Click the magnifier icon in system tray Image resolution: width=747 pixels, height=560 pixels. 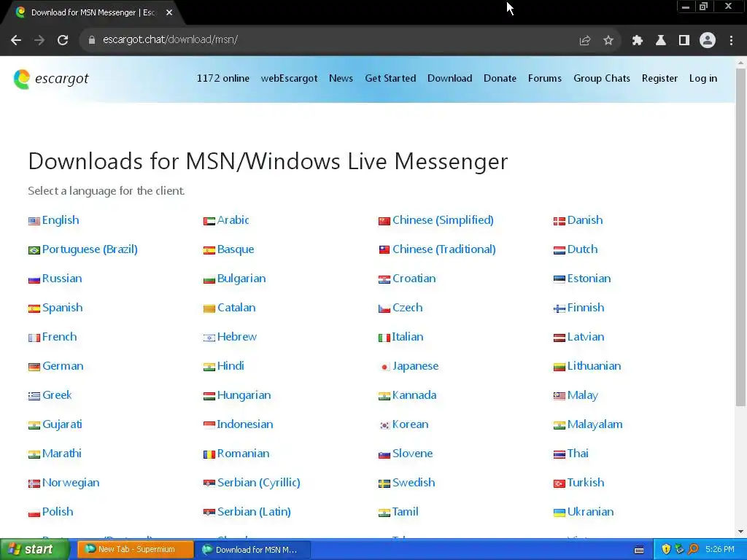pos(694,550)
